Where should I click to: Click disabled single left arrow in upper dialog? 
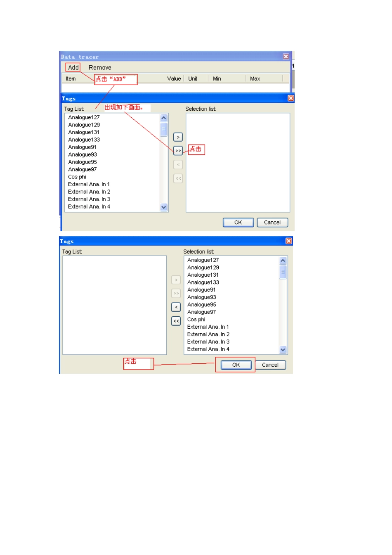[x=178, y=165]
